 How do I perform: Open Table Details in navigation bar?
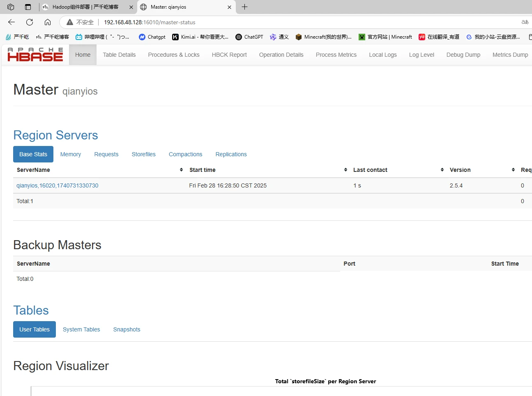coord(119,55)
